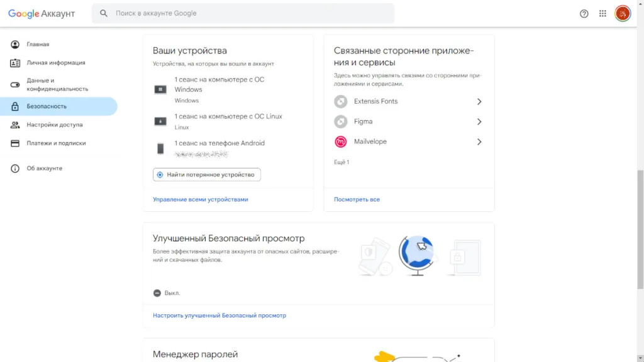Expand Figma details with the chevron
Image resolution: width=644 pixels, height=362 pixels.
(479, 121)
